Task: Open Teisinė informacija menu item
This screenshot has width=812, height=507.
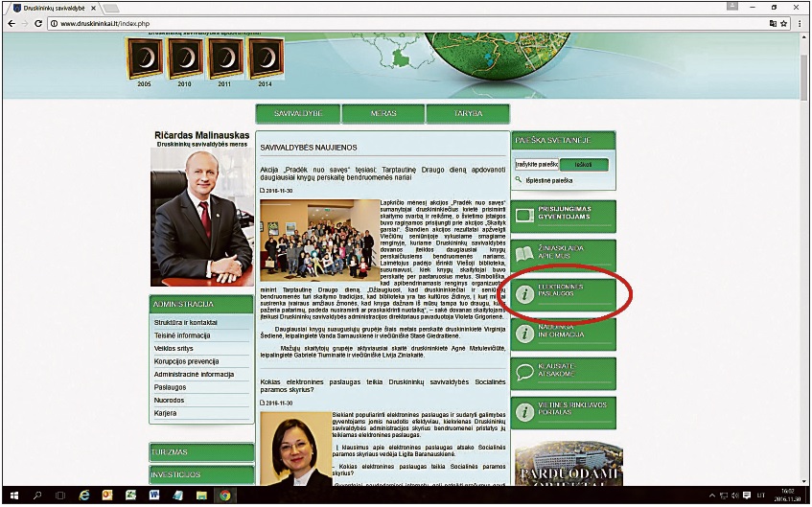Action: pyautogui.click(x=182, y=335)
